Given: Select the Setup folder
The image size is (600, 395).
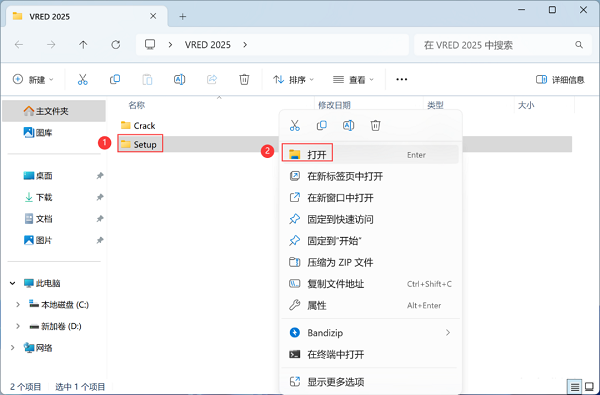Looking at the screenshot, I should coord(139,144).
